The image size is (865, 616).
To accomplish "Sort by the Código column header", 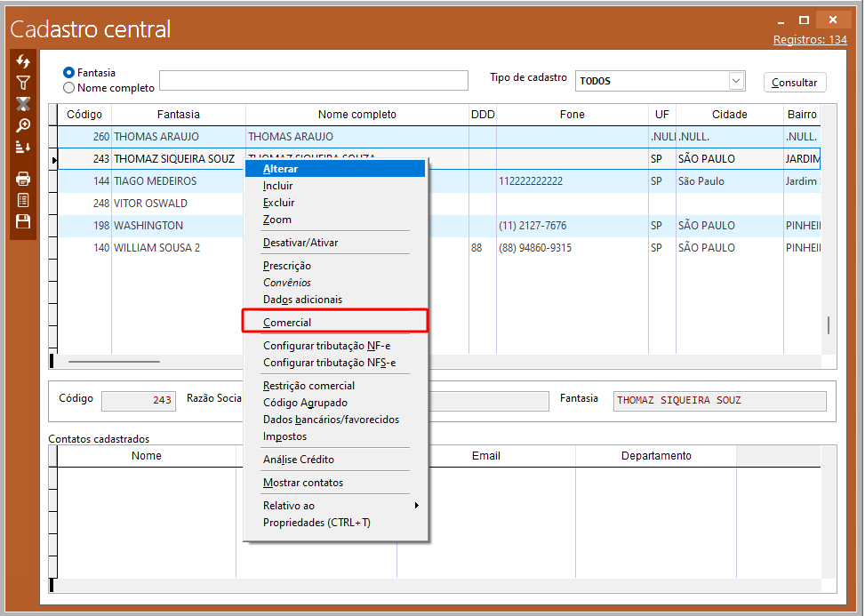I will 84,115.
